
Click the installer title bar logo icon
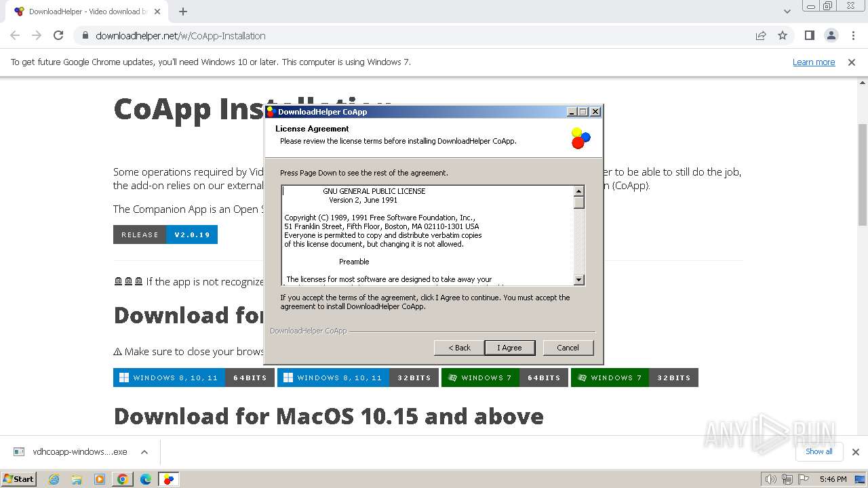(x=271, y=112)
